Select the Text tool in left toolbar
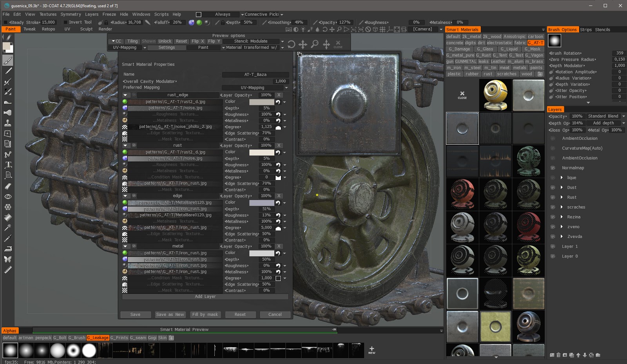Image resolution: width=627 pixels, height=364 pixels. [8, 165]
